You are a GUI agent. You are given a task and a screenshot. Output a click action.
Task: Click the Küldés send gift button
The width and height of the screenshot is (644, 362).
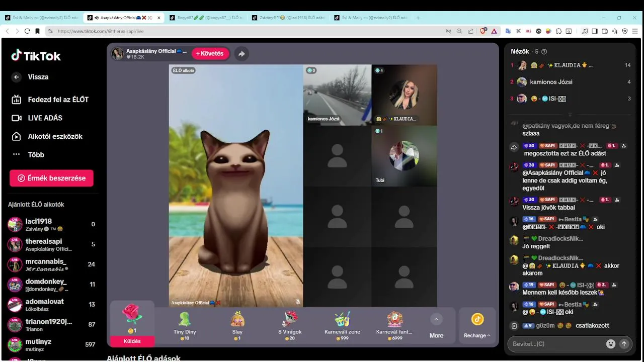click(x=132, y=341)
